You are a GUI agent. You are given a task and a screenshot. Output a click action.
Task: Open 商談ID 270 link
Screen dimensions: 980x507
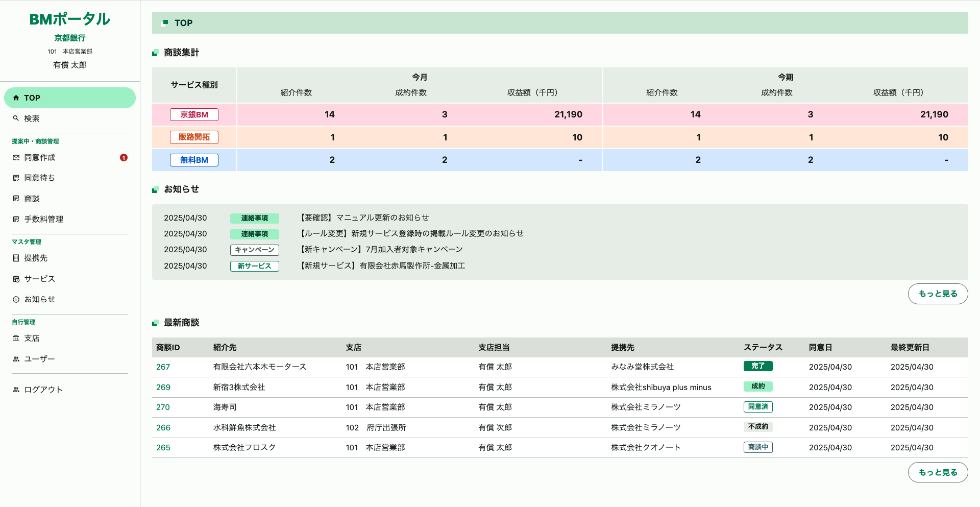point(163,407)
